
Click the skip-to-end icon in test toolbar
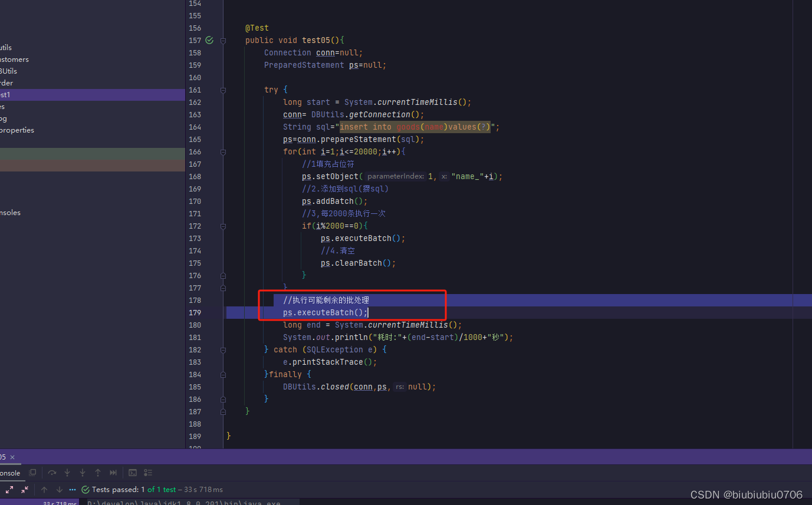(113, 473)
